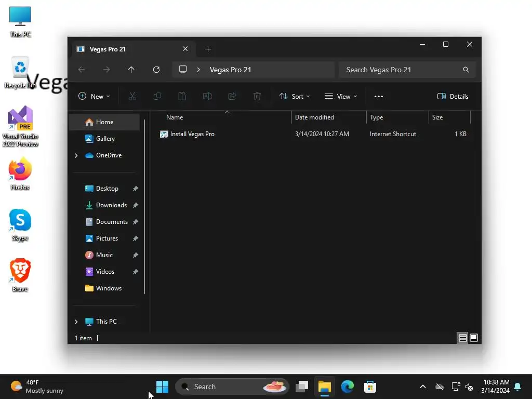This screenshot has width=532, height=399.
Task: Go back with the left arrow
Action: pos(82,70)
